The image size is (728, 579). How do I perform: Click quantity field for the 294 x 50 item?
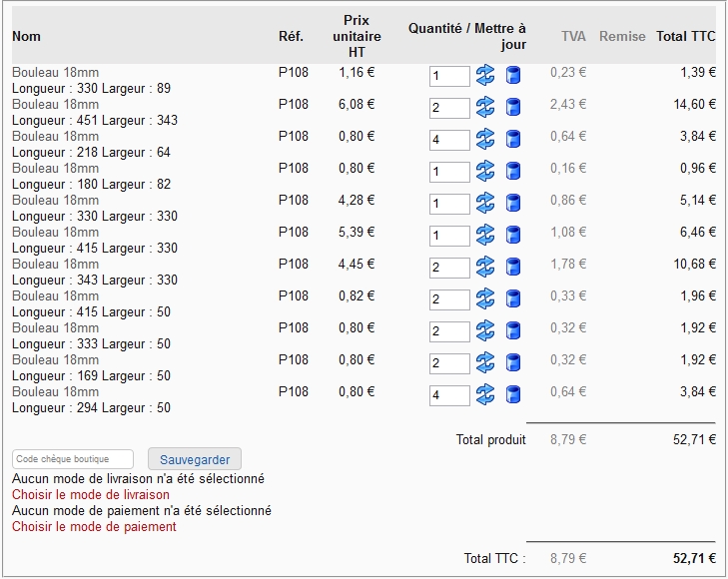[449, 395]
